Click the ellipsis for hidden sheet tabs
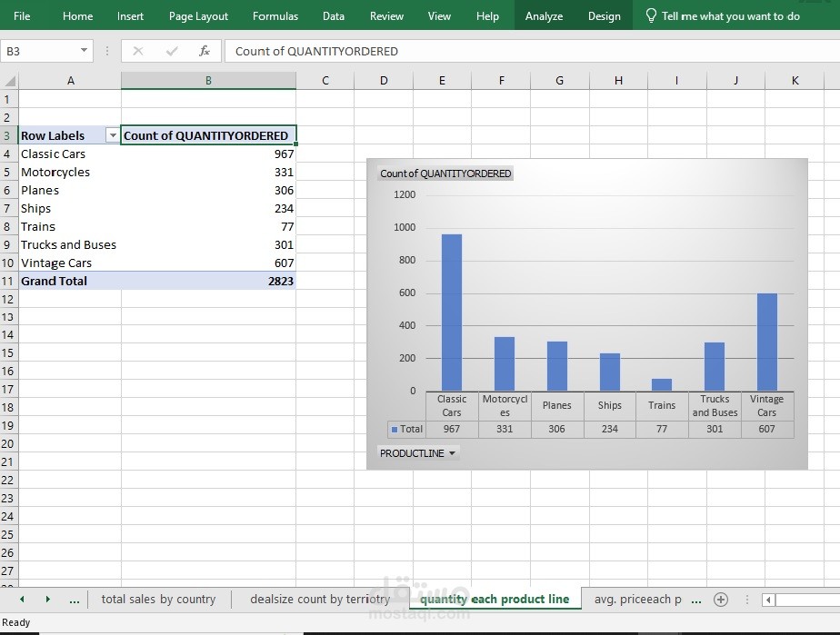This screenshot has height=635, width=840. tap(75, 600)
